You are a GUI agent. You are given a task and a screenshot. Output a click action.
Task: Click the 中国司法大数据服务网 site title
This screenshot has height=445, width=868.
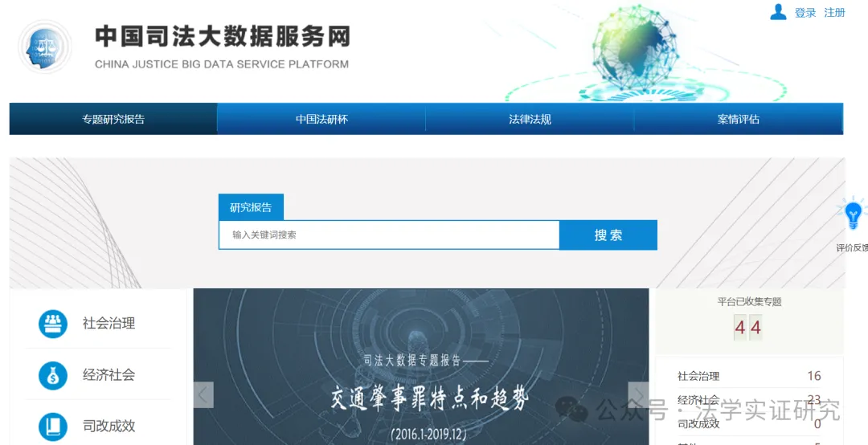pos(223,36)
